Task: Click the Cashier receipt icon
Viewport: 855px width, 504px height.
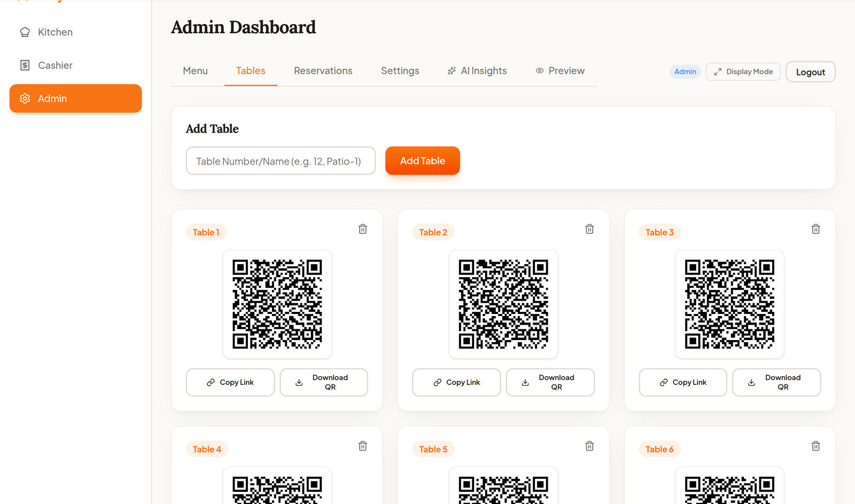Action: tap(25, 65)
